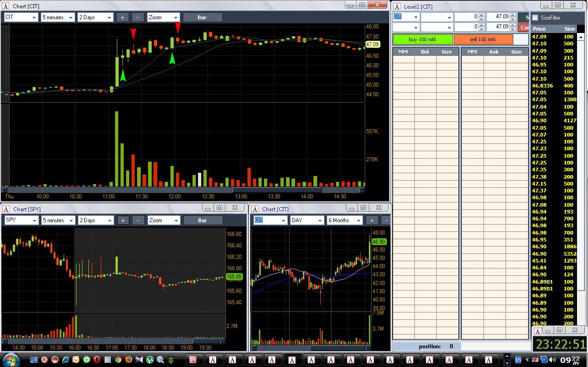Click the Level2 [CIT] window title icon
This screenshot has width=588, height=367.
397,6
